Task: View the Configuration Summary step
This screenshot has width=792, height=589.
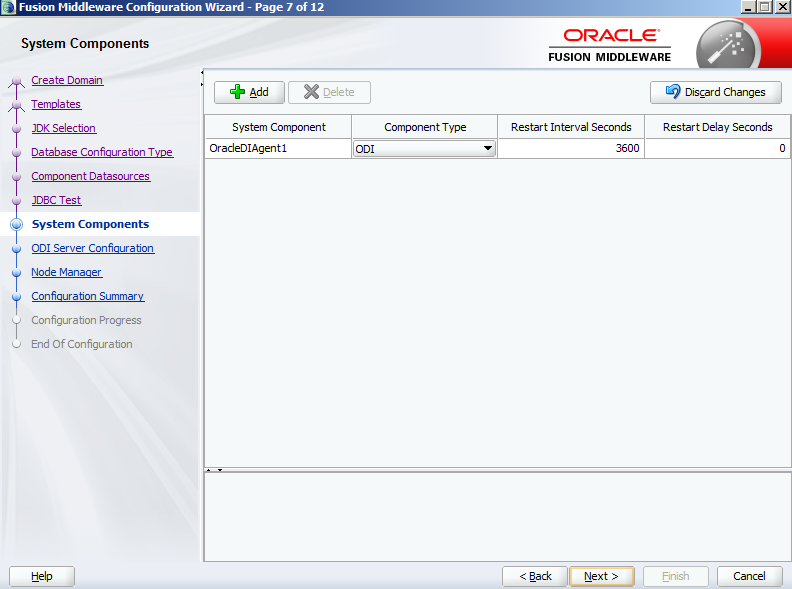Action: (87, 296)
